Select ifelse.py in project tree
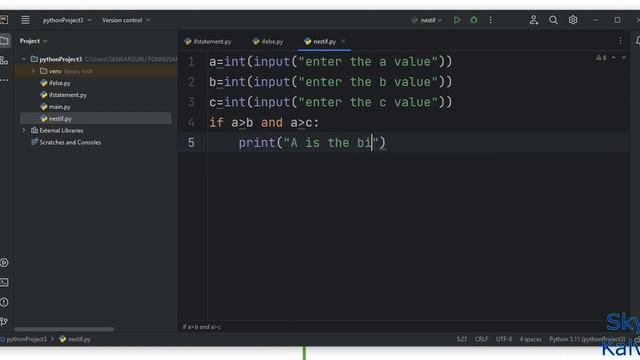640x360 pixels. click(59, 83)
